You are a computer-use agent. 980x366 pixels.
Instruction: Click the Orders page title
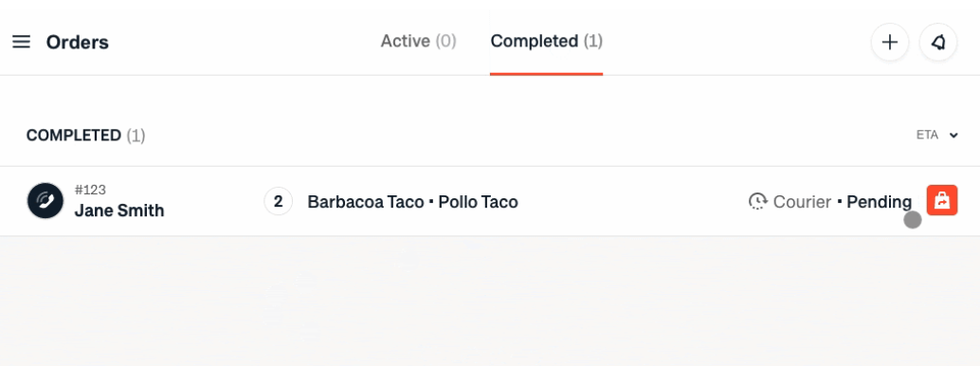[x=78, y=43]
